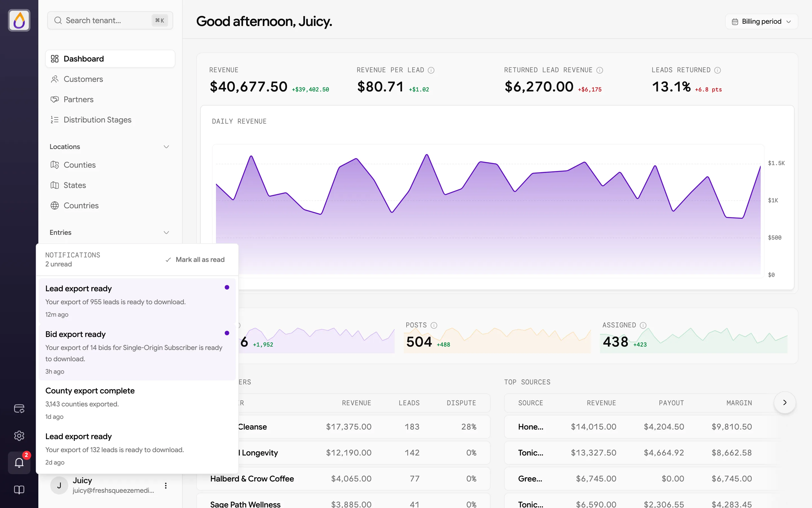812x508 pixels.
Task: Navigate to States
Action: [110, 185]
